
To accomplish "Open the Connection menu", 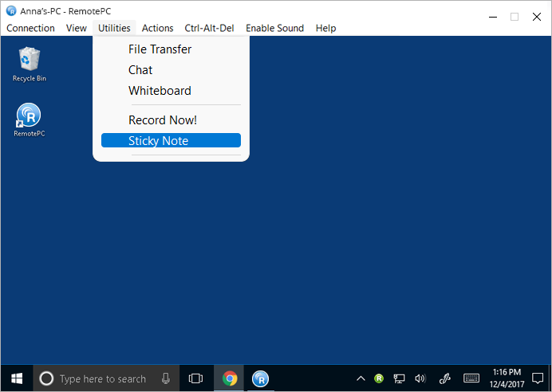I will coord(30,28).
